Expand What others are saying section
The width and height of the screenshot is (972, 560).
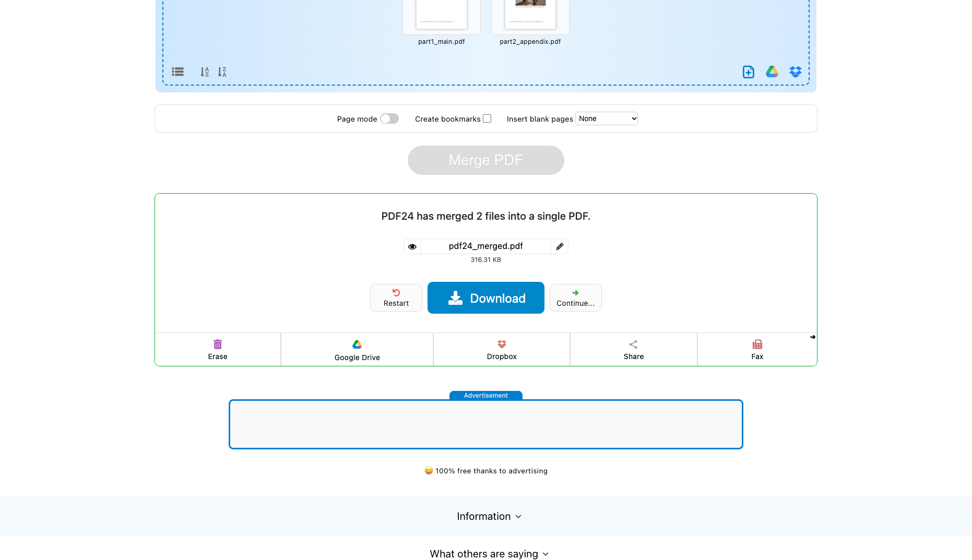pos(489,554)
